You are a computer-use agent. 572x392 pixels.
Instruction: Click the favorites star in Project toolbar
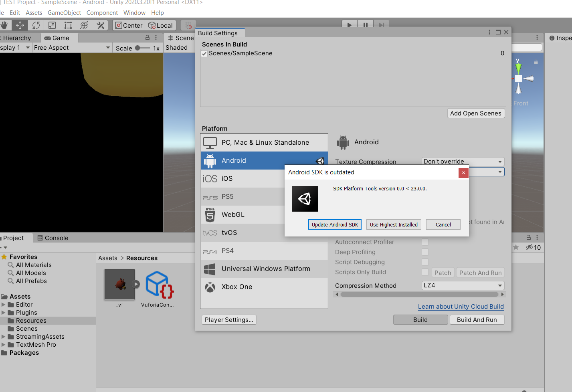516,247
